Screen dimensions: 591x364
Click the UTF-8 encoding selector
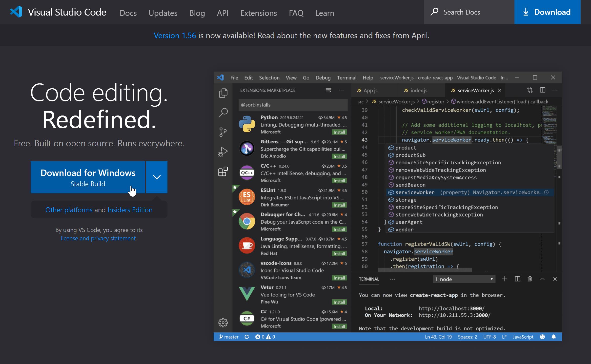point(489,337)
